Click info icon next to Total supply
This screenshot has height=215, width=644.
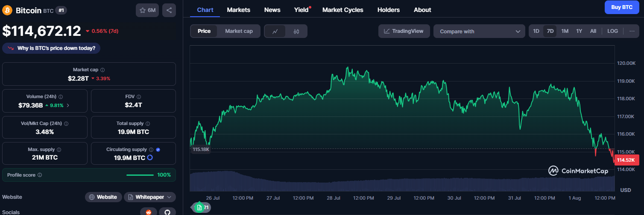[148, 123]
